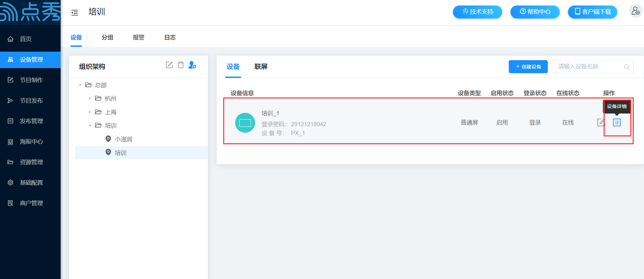Image resolution: width=644 pixels, height=279 pixels.
Task: Go to 首页 in the sidebar
Action: click(30, 39)
